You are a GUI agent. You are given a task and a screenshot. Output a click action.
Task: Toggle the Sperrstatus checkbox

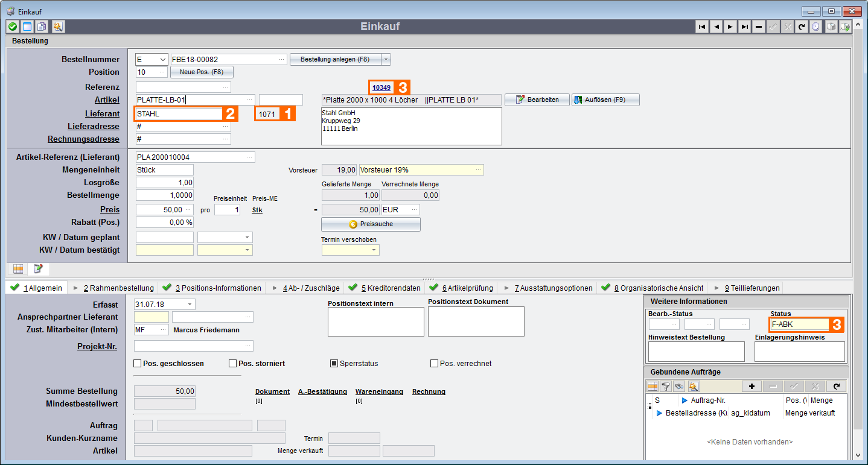pos(334,364)
